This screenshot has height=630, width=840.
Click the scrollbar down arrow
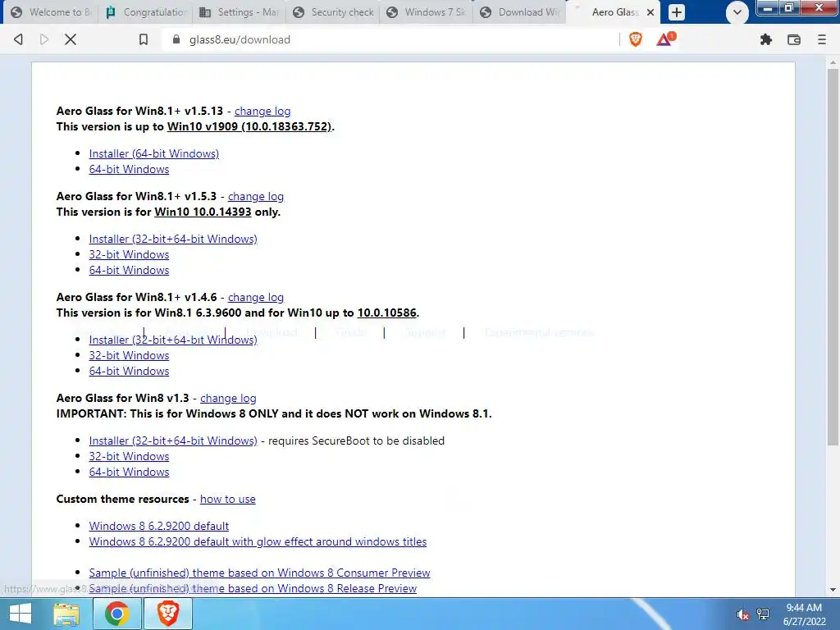coord(833,590)
